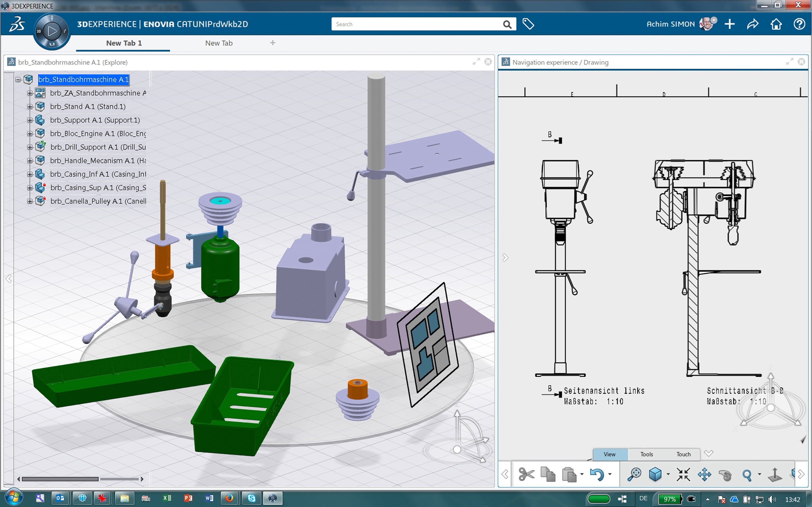Open the view cube dropdown arrow

(668, 474)
